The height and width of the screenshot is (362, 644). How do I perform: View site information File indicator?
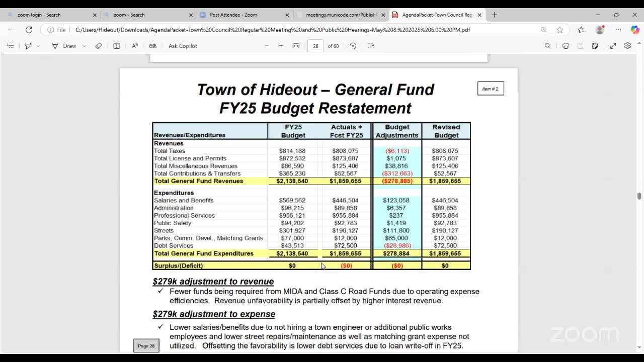pyautogui.click(x=56, y=30)
